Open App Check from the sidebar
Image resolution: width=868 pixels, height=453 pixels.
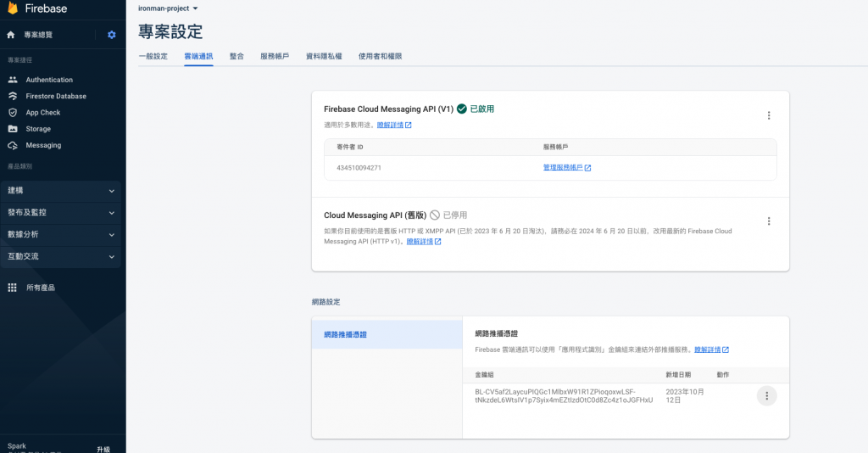click(43, 113)
